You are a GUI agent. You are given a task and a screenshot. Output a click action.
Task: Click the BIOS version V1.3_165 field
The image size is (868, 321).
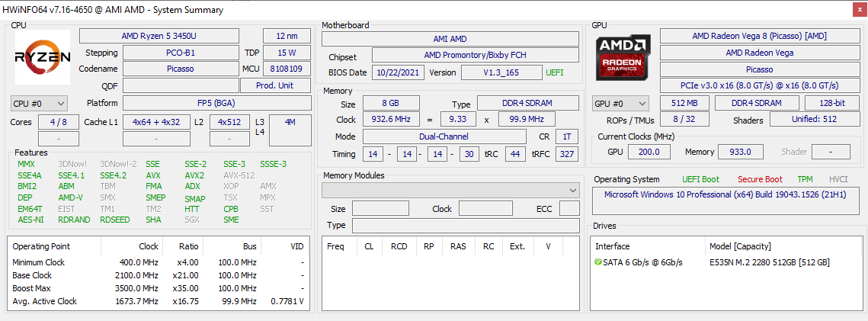[x=501, y=72]
